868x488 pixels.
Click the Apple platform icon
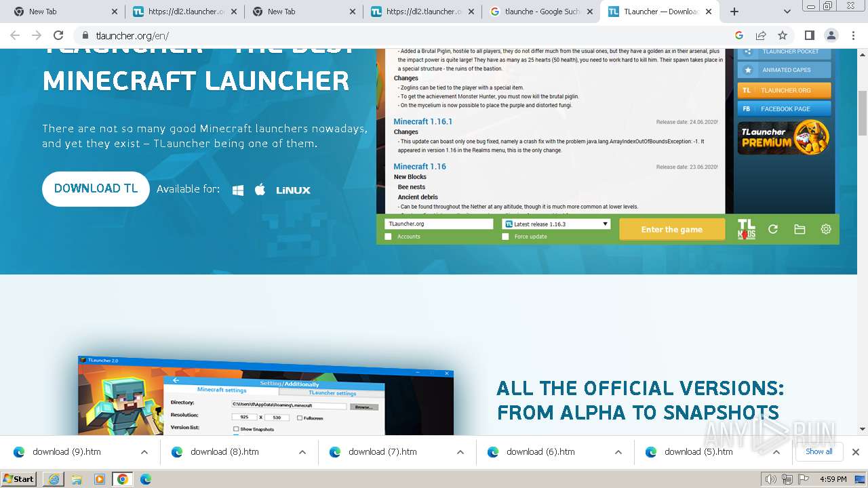point(260,190)
